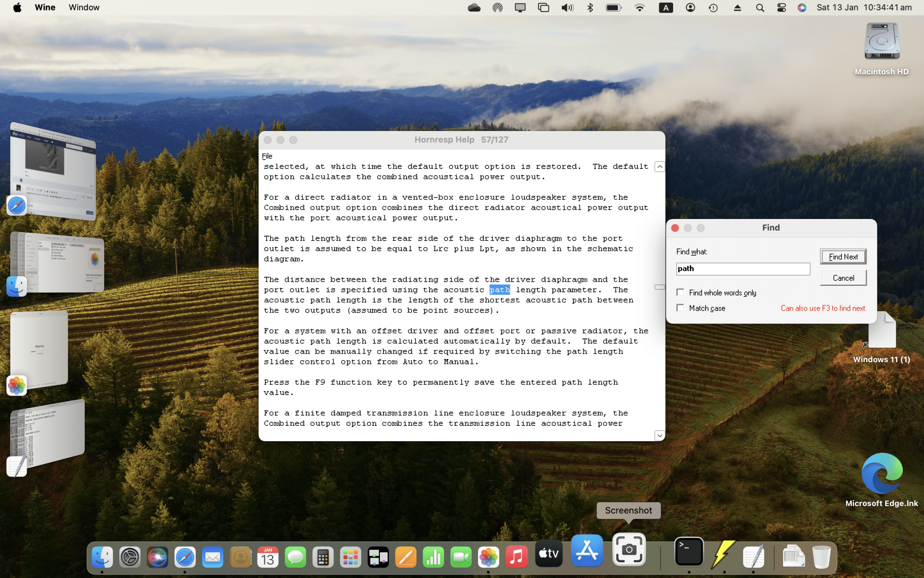The image size is (924, 578).
Task: Close the Find dialog with red button
Action: coord(675,228)
